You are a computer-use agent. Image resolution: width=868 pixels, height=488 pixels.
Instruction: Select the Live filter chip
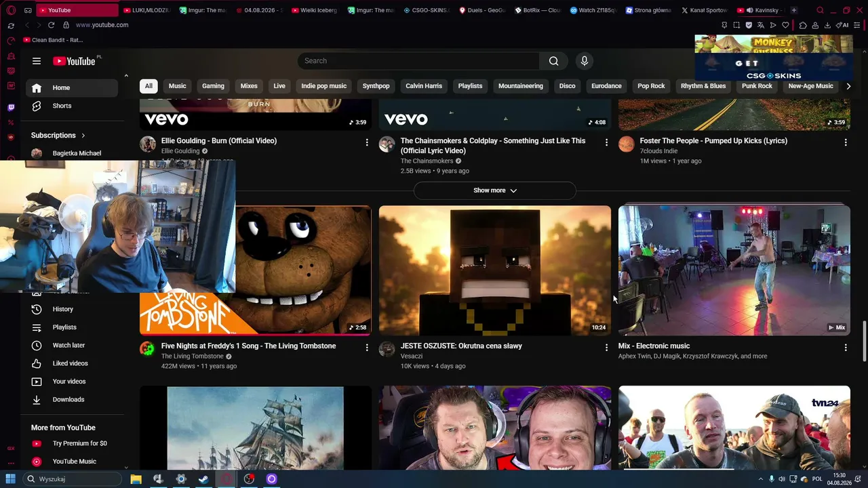tap(279, 86)
